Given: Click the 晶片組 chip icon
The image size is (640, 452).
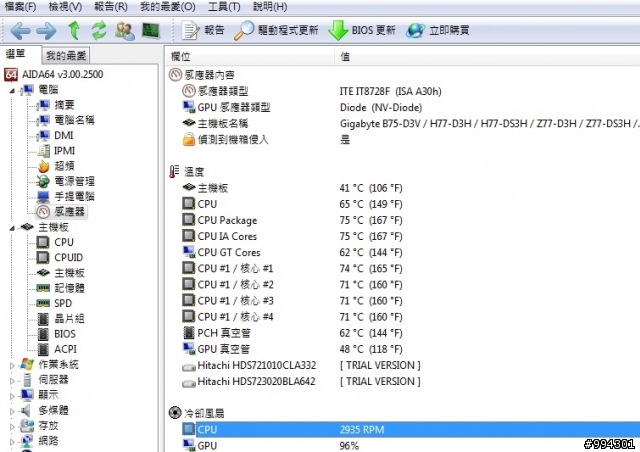Looking at the screenshot, I should [43, 318].
